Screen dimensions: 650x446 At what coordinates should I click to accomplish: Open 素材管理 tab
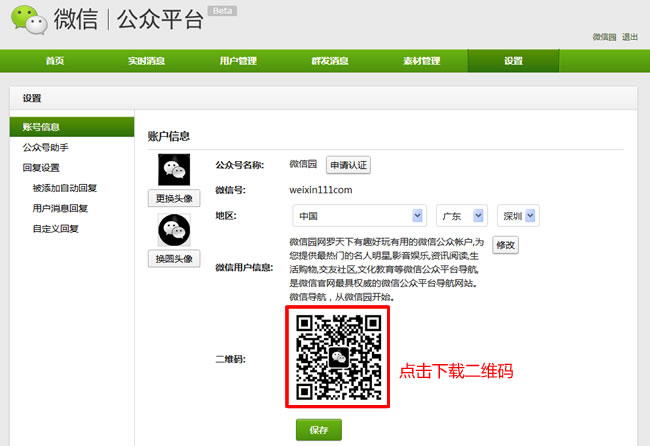(x=422, y=61)
